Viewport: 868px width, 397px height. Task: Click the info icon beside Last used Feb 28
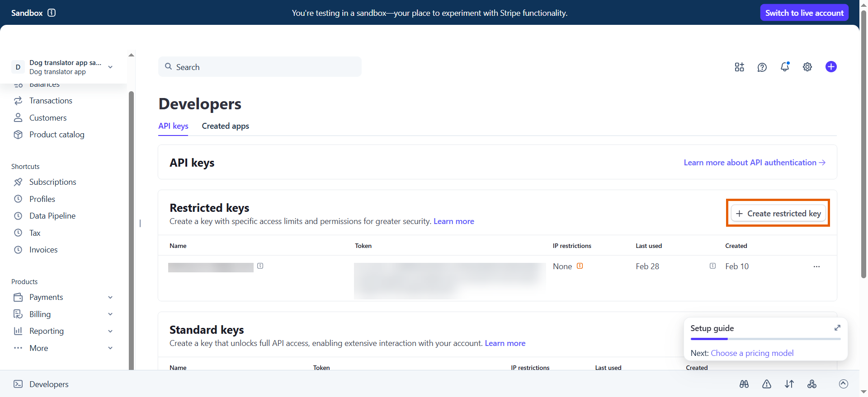click(x=712, y=266)
